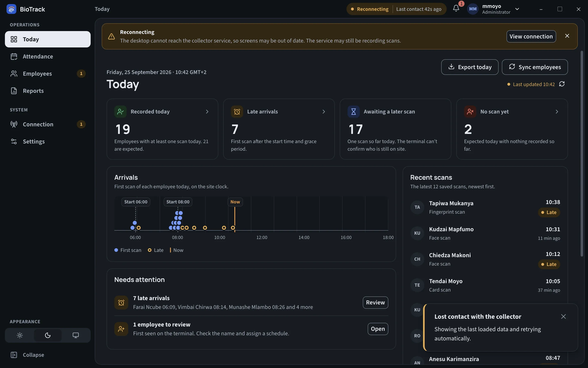
Task: Click the MM user avatar
Action: click(473, 9)
